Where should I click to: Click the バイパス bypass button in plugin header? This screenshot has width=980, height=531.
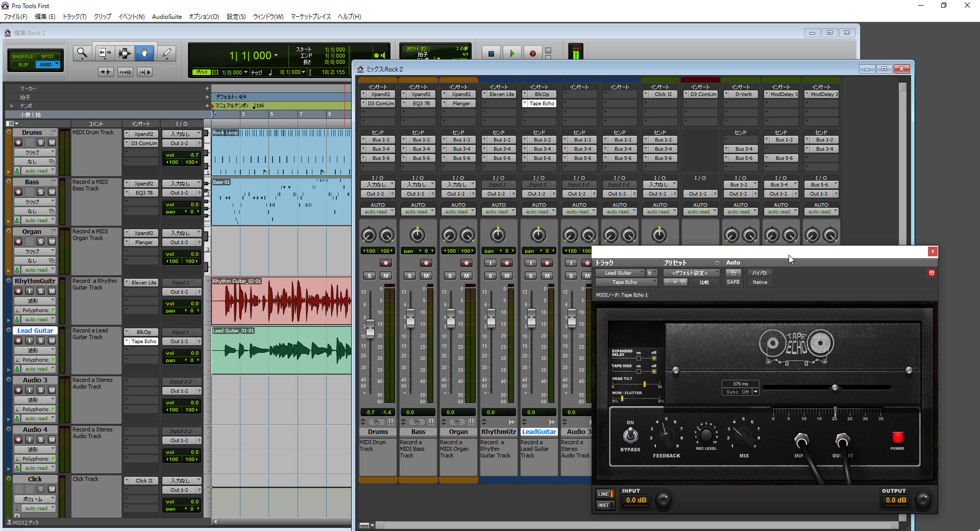tap(759, 273)
